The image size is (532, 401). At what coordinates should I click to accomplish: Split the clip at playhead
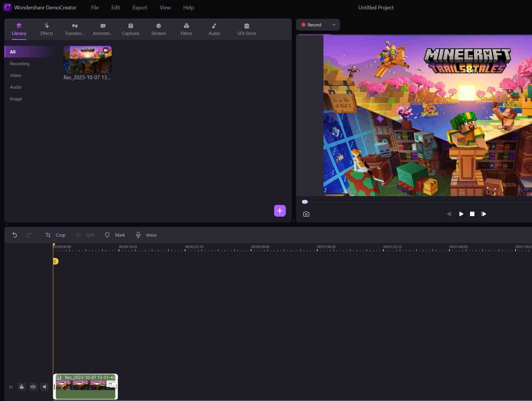click(85, 235)
